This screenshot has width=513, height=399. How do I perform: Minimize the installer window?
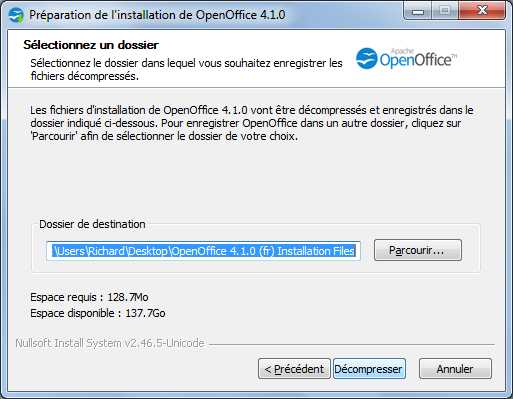click(x=418, y=11)
